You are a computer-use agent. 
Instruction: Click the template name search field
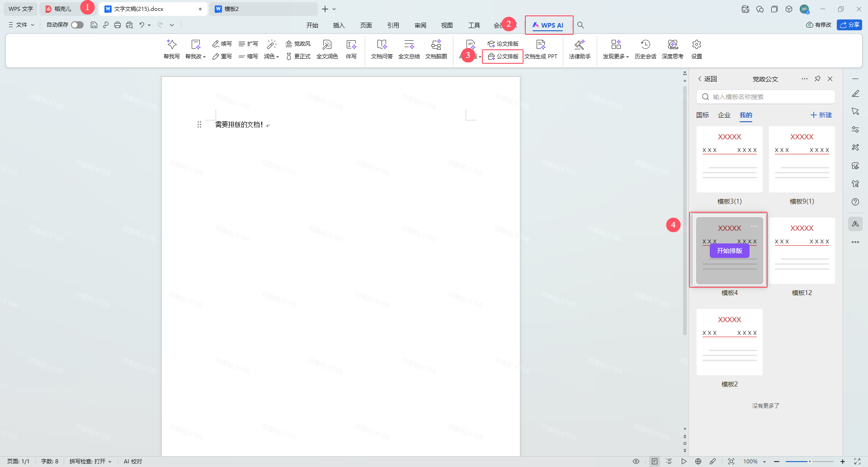pyautogui.click(x=769, y=97)
